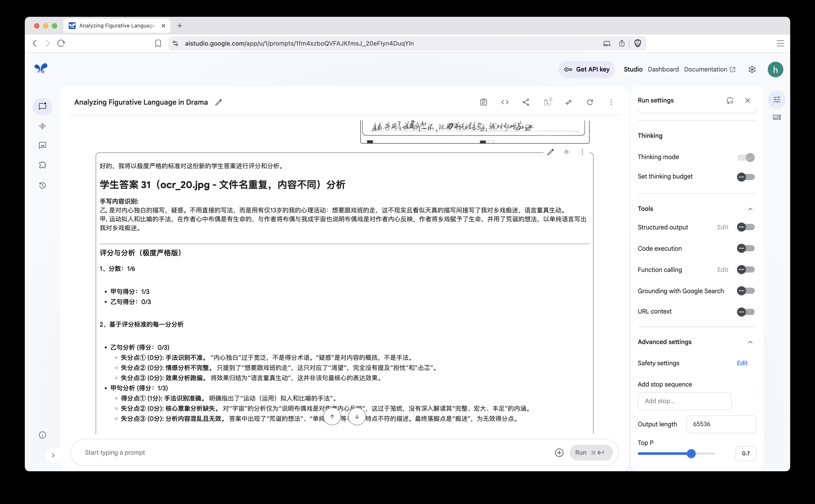Open the overflow menu beside the refresh icon

[611, 102]
